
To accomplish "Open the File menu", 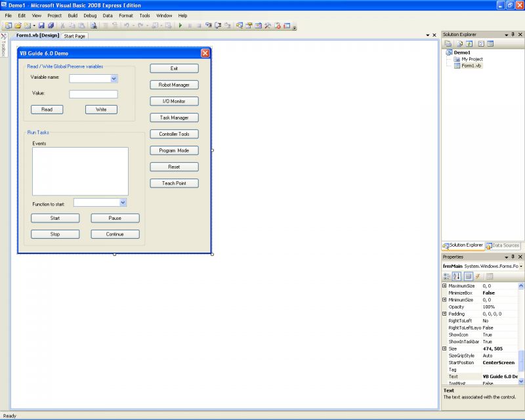I will [8, 15].
